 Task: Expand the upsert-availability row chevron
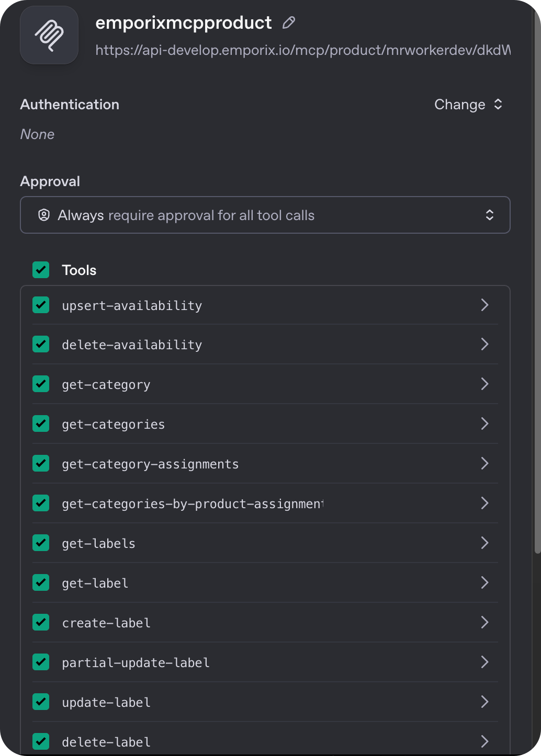[484, 305]
